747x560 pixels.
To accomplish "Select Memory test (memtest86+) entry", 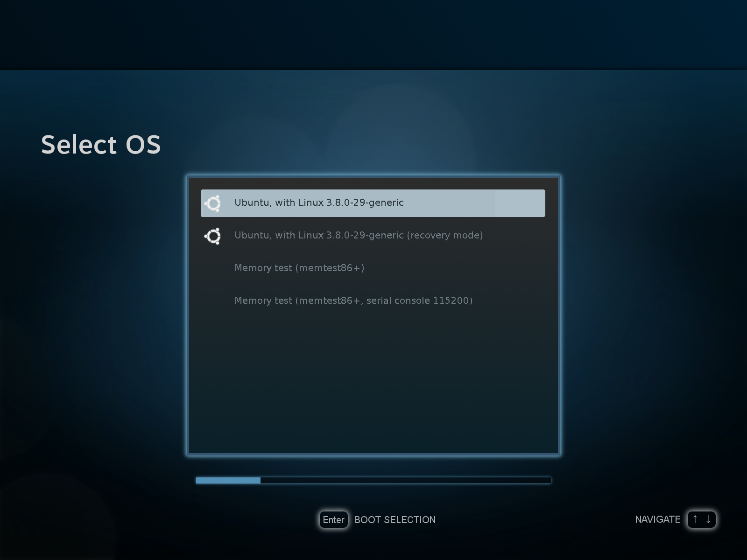I will 373,268.
